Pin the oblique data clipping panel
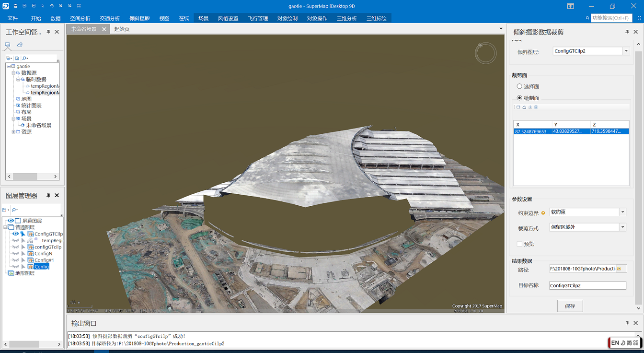This screenshot has height=353, width=644. [627, 32]
